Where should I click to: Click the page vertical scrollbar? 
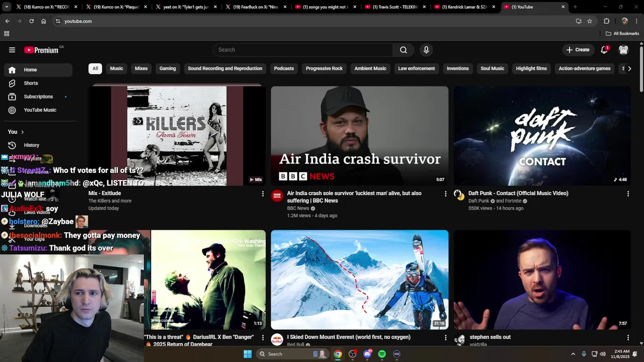tap(641, 69)
